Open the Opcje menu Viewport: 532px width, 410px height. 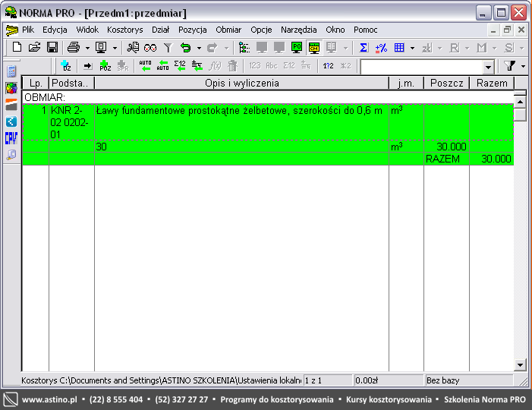point(261,30)
